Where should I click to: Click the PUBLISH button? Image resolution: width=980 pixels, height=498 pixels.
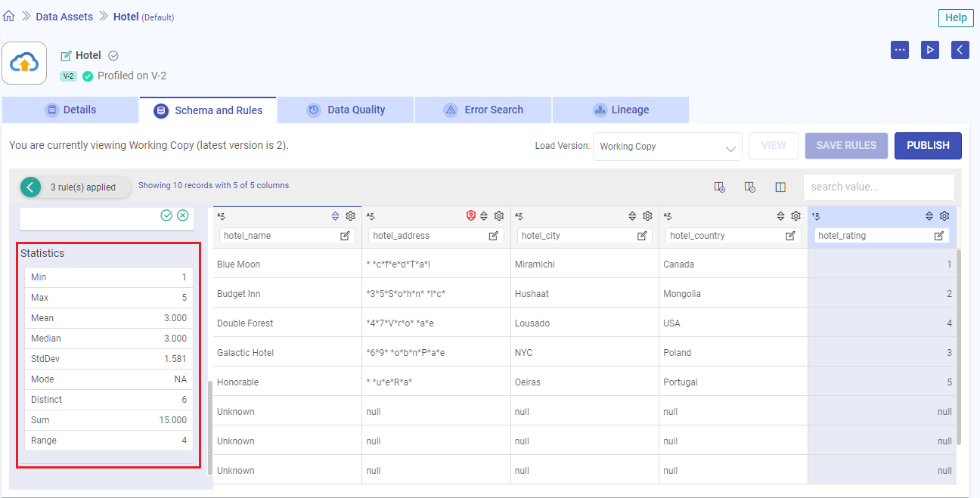[928, 145]
